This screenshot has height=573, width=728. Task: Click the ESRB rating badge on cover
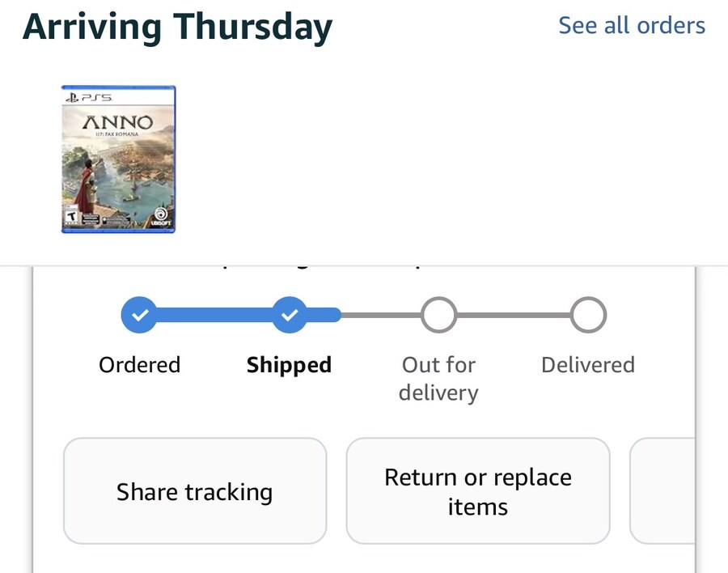[x=71, y=219]
